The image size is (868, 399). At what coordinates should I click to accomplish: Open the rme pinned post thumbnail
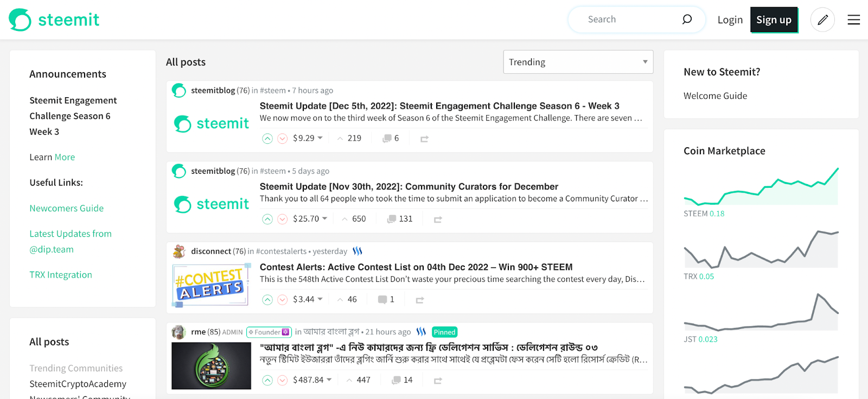pyautogui.click(x=212, y=366)
